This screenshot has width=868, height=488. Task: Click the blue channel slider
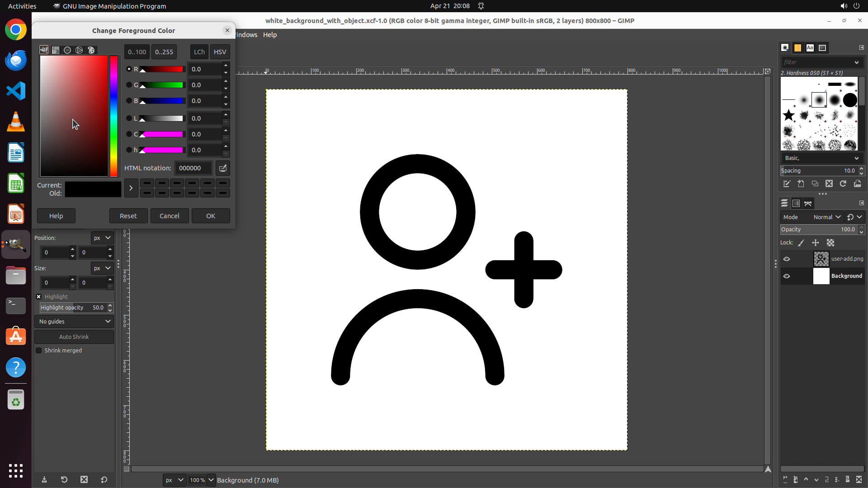(x=162, y=101)
